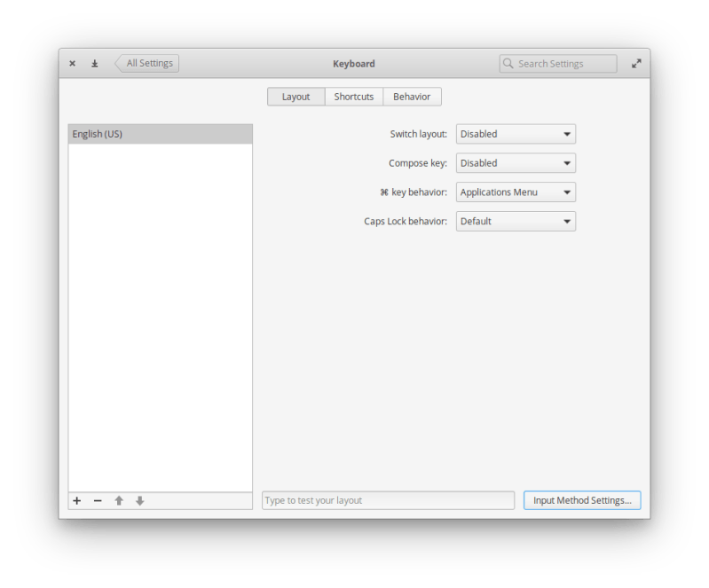Open the Switch layout dropdown
Image resolution: width=709 pixels, height=588 pixels.
[516, 134]
